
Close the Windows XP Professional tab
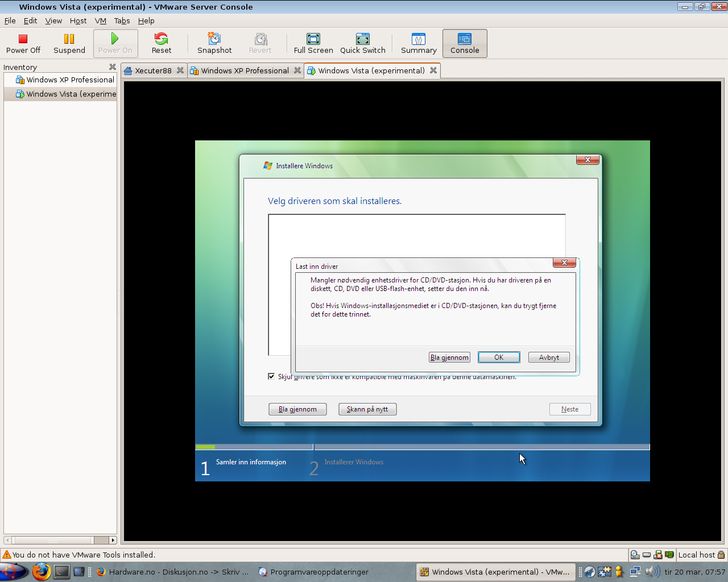click(x=297, y=70)
